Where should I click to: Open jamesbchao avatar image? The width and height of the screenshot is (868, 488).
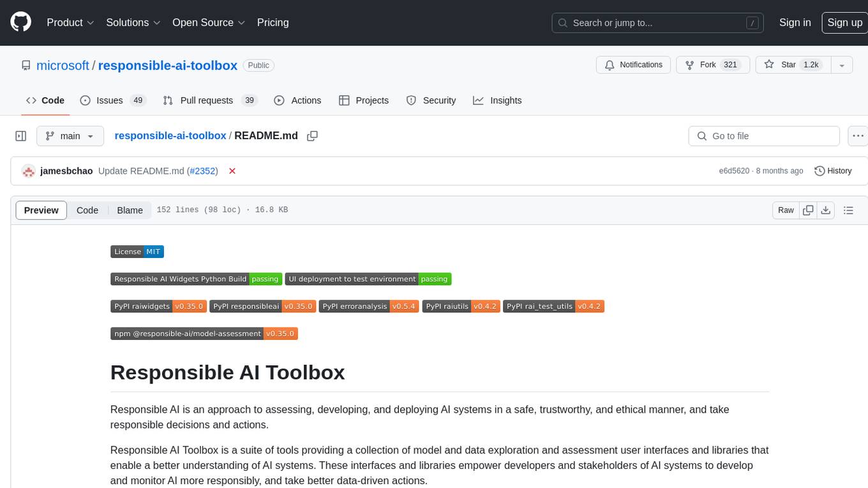coord(28,171)
